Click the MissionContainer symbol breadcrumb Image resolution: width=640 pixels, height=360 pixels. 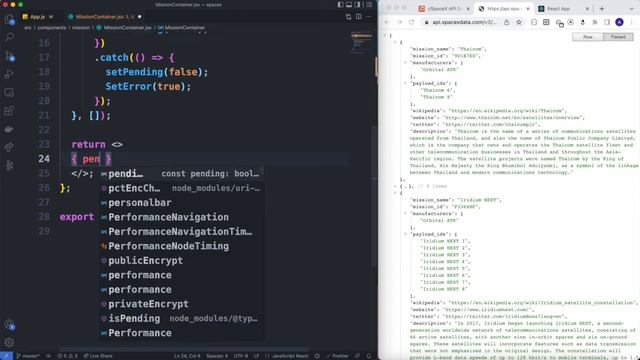[x=182, y=28]
